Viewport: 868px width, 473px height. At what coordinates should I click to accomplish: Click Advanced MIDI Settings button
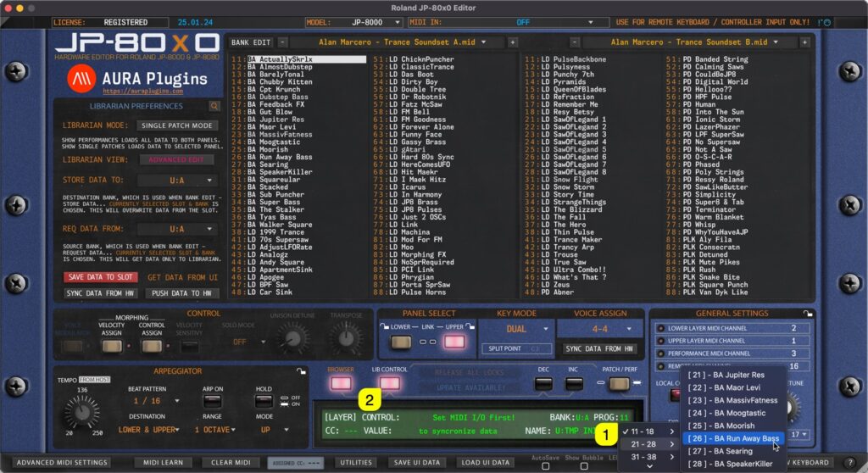coord(62,463)
